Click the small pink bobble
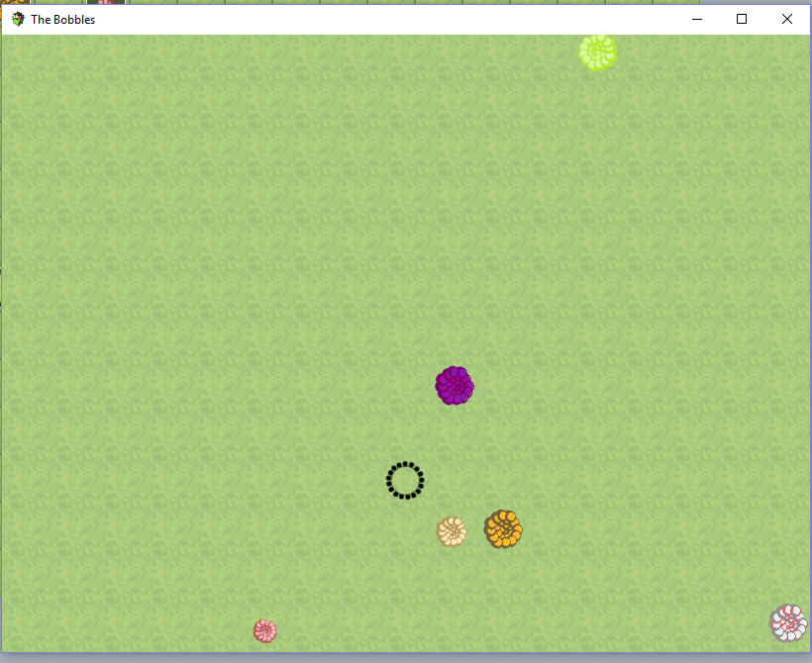The width and height of the screenshot is (812, 663). click(264, 630)
